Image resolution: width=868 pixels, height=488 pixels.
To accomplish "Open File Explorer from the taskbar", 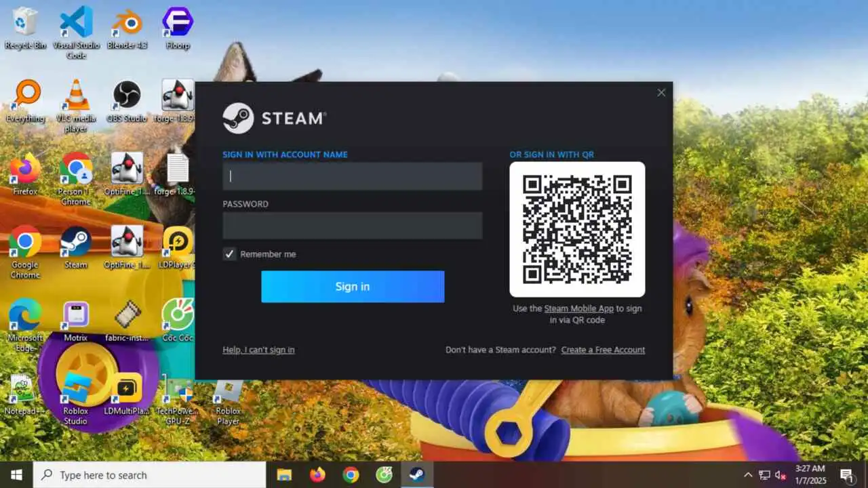I will (x=284, y=474).
